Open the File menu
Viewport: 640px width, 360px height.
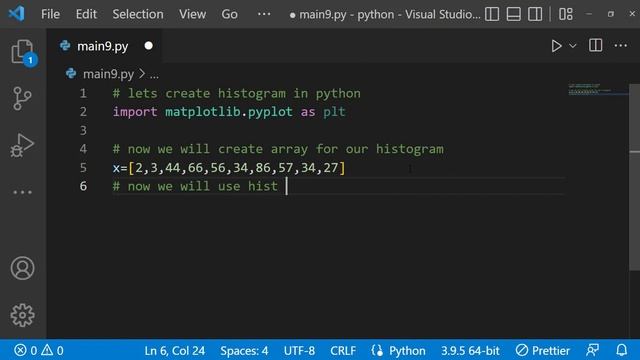coord(50,14)
